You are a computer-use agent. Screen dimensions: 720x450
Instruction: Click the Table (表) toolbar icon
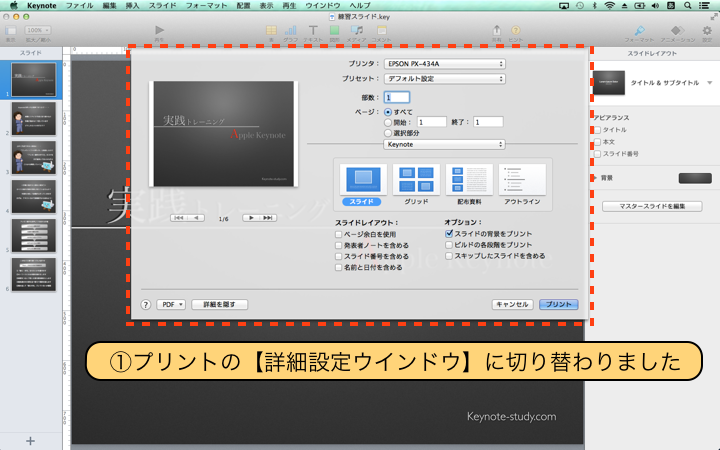click(271, 30)
